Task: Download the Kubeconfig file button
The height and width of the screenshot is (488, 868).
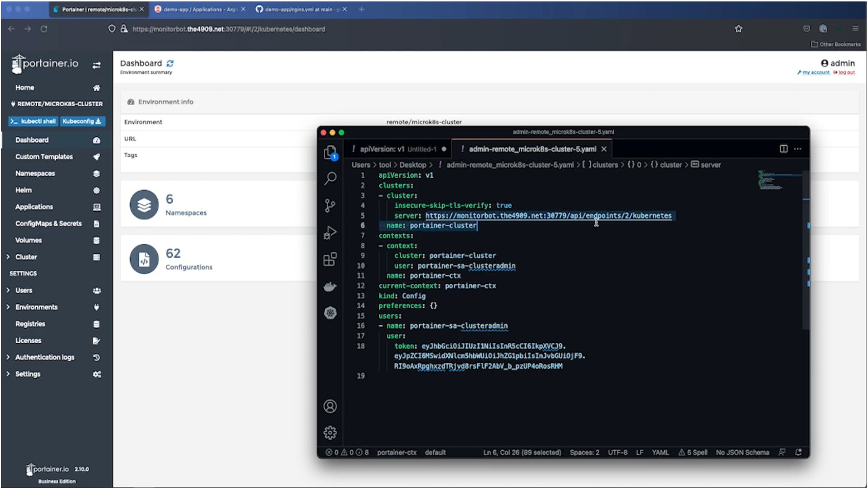Action: [82, 121]
